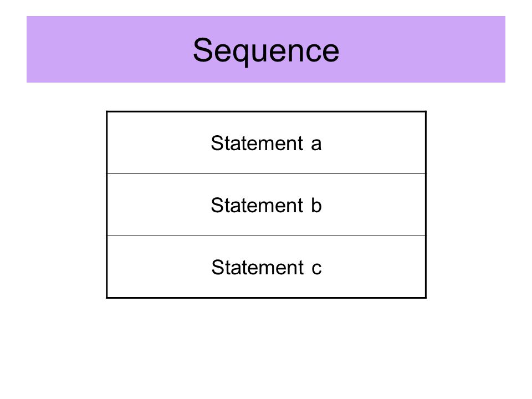Click the capital 'S' of the Sequence title
532x399 pixels.
[x=203, y=50]
